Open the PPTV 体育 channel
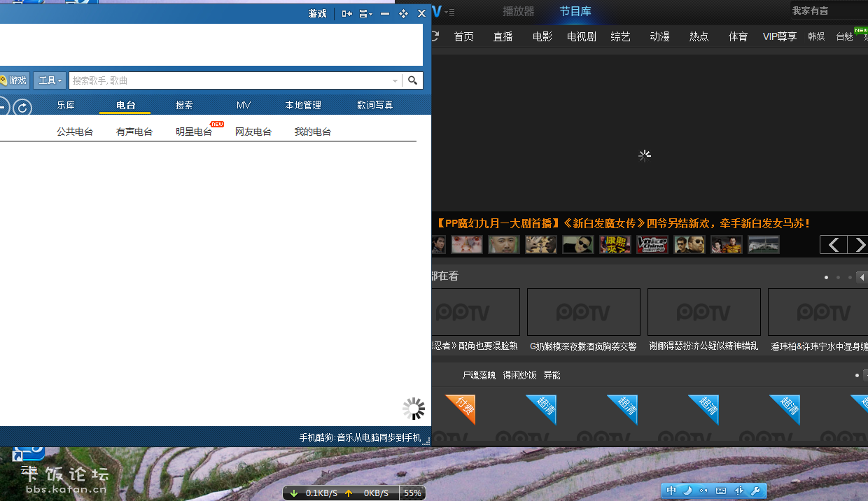 tap(738, 36)
